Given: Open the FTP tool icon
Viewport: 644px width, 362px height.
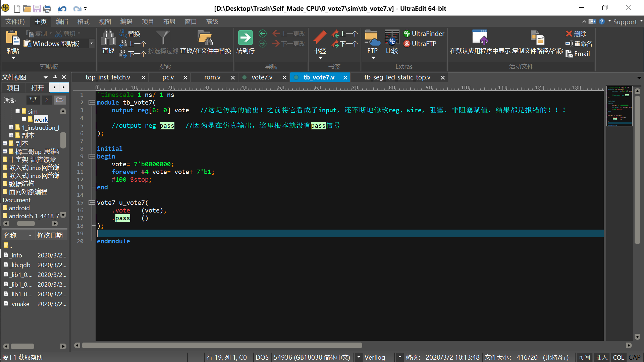Looking at the screenshot, I should tap(372, 38).
